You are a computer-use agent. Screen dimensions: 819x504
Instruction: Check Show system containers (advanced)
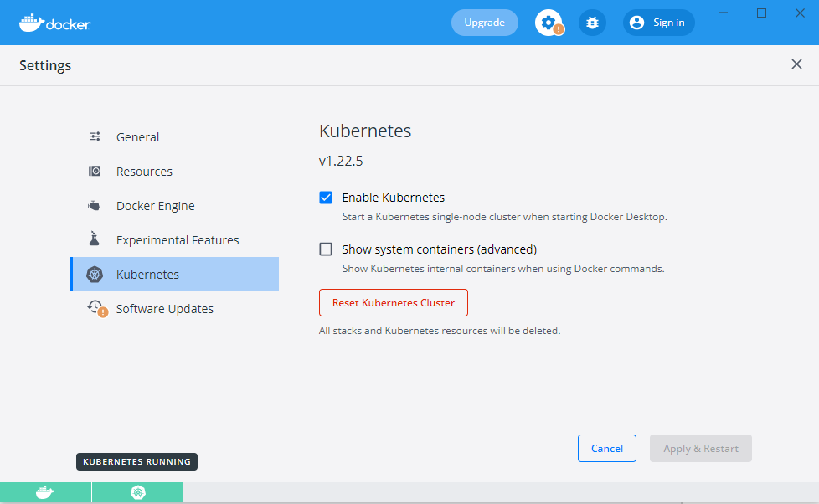326,249
